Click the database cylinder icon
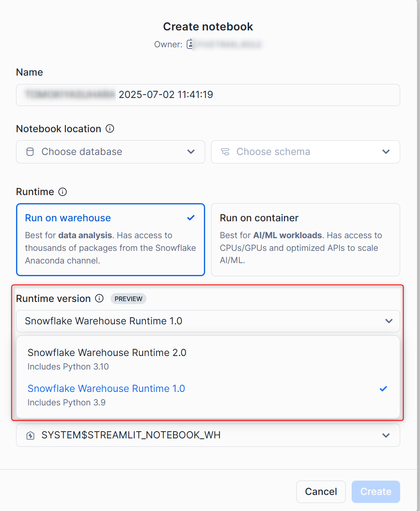420x511 pixels. tap(30, 152)
